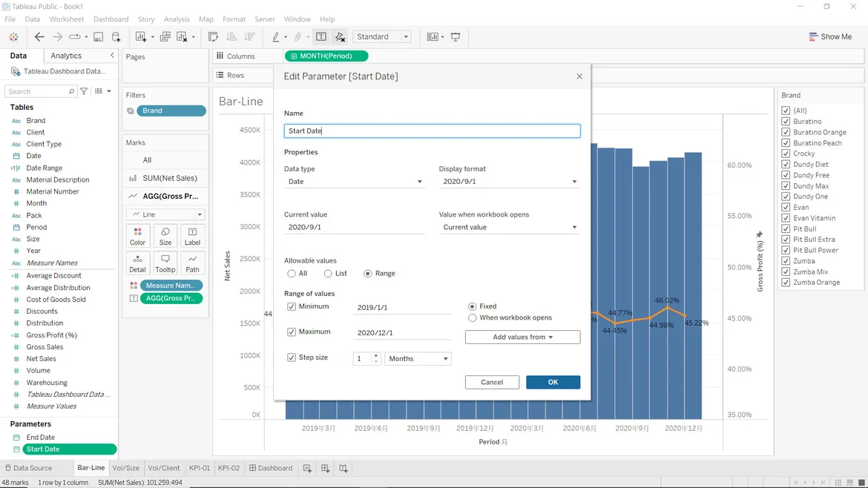Open the Color marks card button

[138, 236]
